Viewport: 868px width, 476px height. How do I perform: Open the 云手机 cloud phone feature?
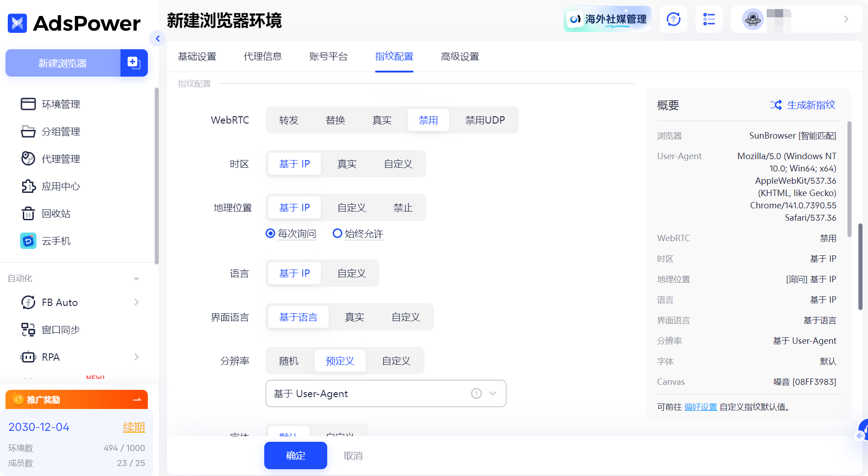[x=56, y=241]
